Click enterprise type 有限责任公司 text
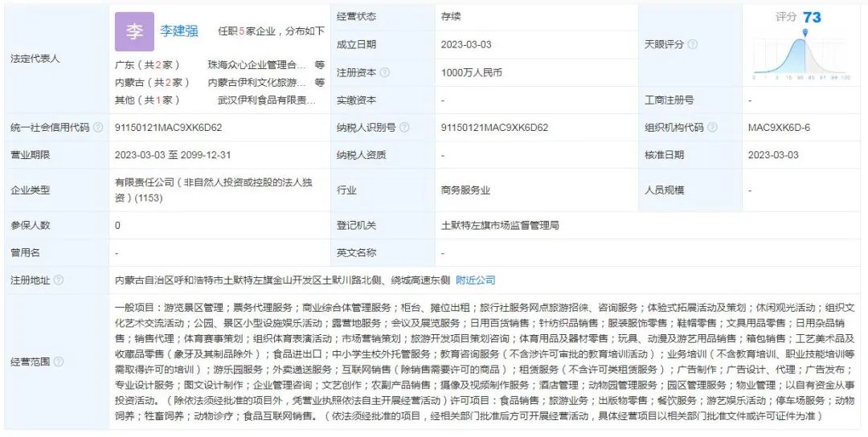The height and width of the screenshot is (437, 868). coord(214,190)
